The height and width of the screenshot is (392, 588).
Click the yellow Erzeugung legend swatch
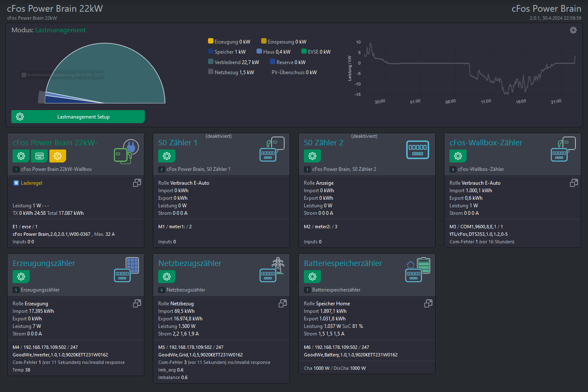click(211, 41)
